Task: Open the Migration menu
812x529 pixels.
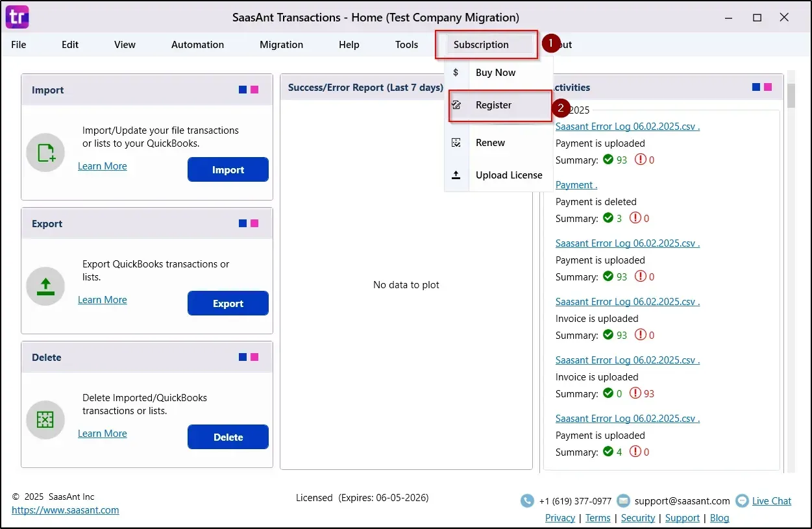Action: tap(281, 45)
